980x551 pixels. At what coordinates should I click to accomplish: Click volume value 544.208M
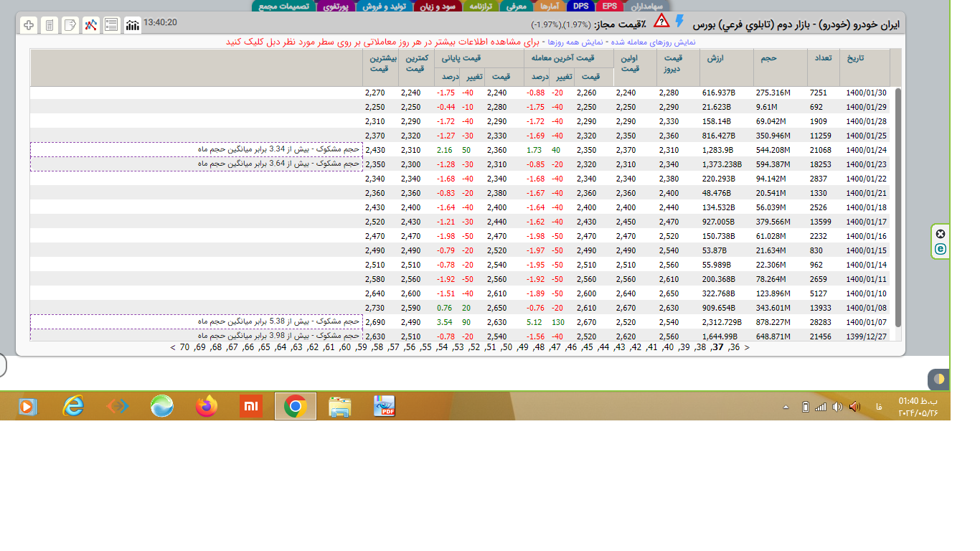click(x=773, y=150)
